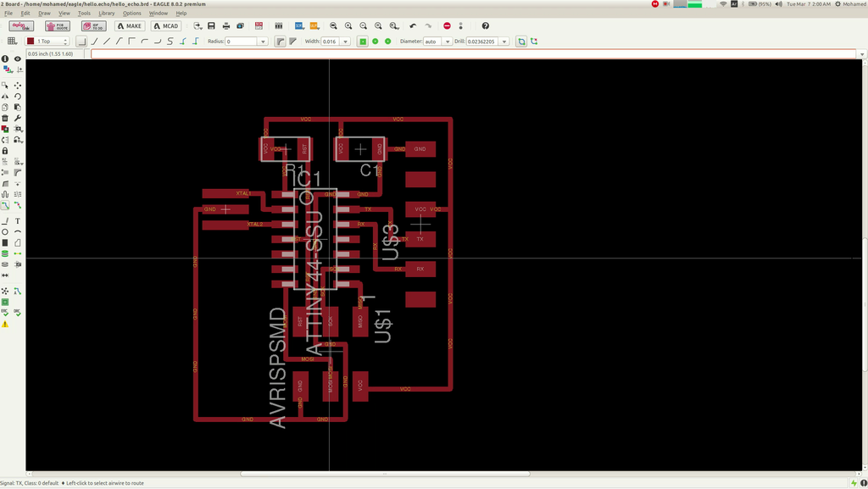Expand the command line history dropdown
The image size is (868, 489).
(862, 53)
